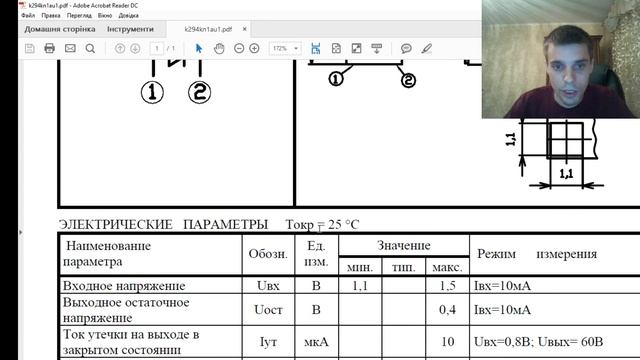Click the 10 maximum value cell
This screenshot has height=360, width=640.
click(448, 342)
